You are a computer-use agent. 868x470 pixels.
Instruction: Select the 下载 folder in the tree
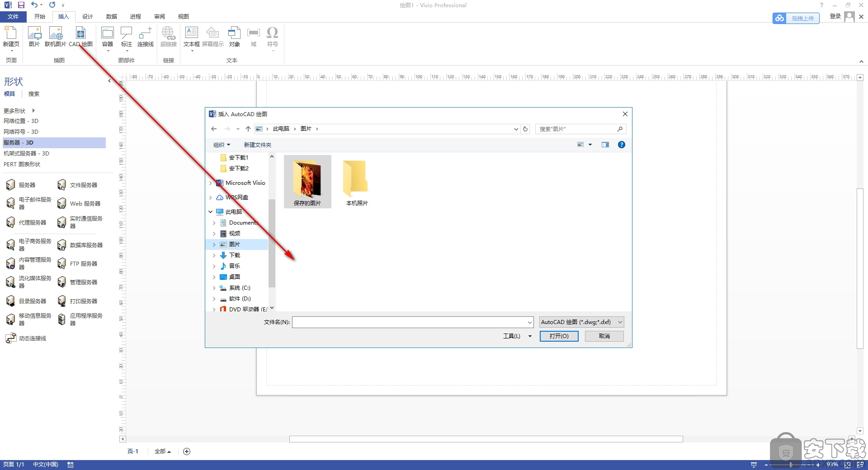coord(235,255)
